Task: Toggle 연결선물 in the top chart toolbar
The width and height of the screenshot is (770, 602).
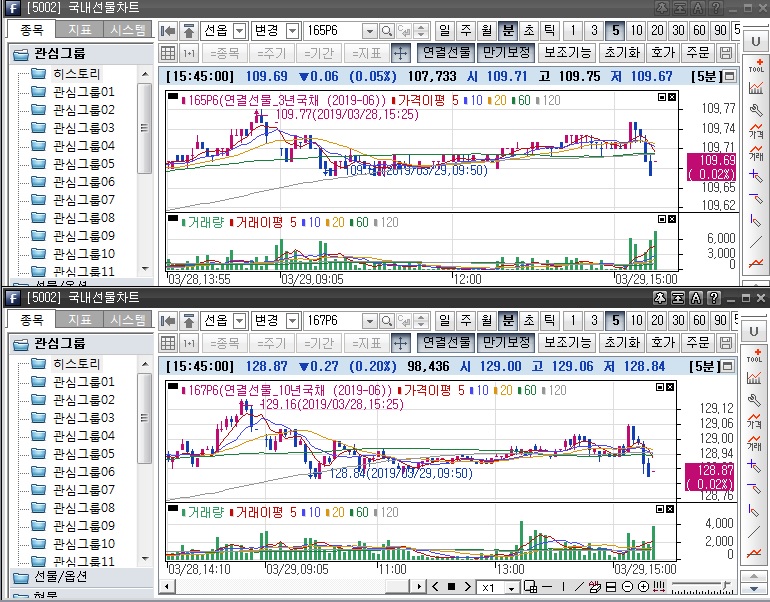Action: (x=446, y=52)
